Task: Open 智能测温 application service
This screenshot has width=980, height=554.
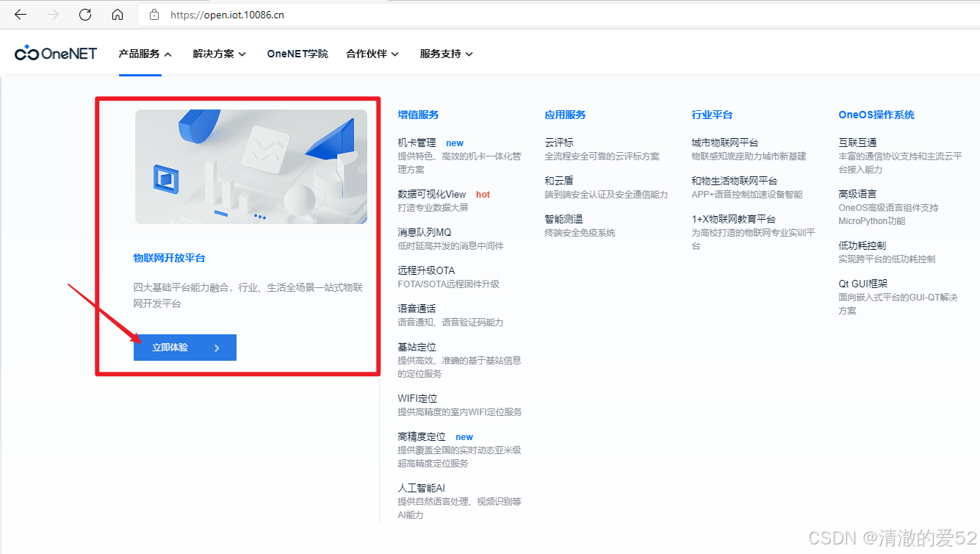Action: click(563, 219)
